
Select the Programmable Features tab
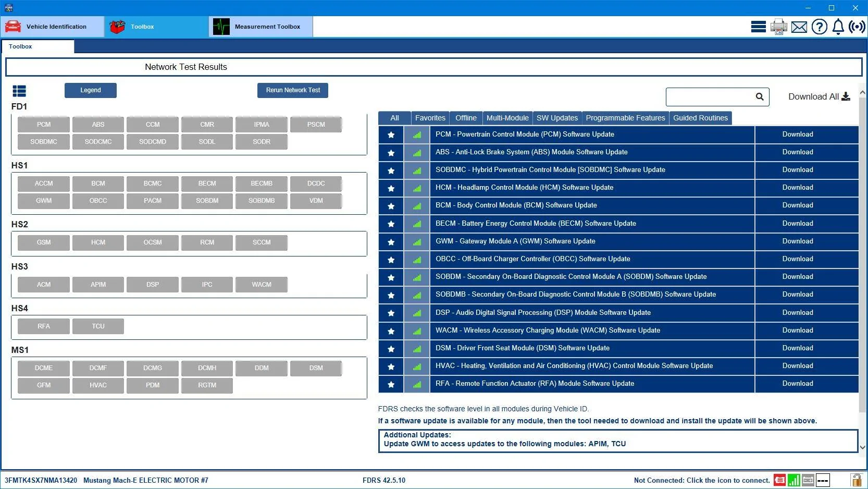click(x=625, y=118)
